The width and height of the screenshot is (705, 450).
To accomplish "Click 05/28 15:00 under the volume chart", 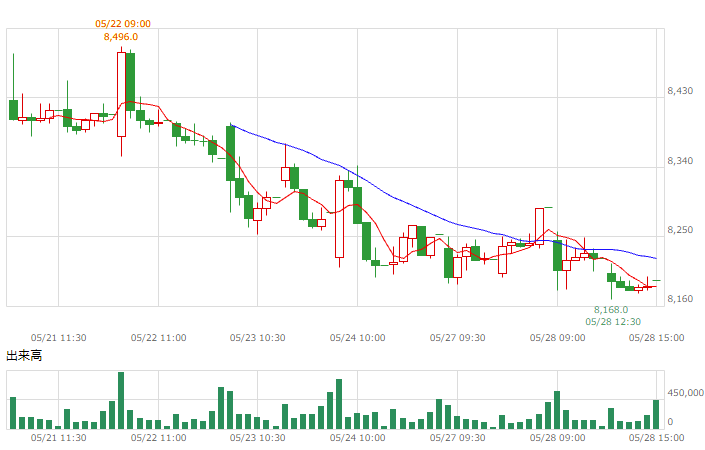I will click(656, 438).
